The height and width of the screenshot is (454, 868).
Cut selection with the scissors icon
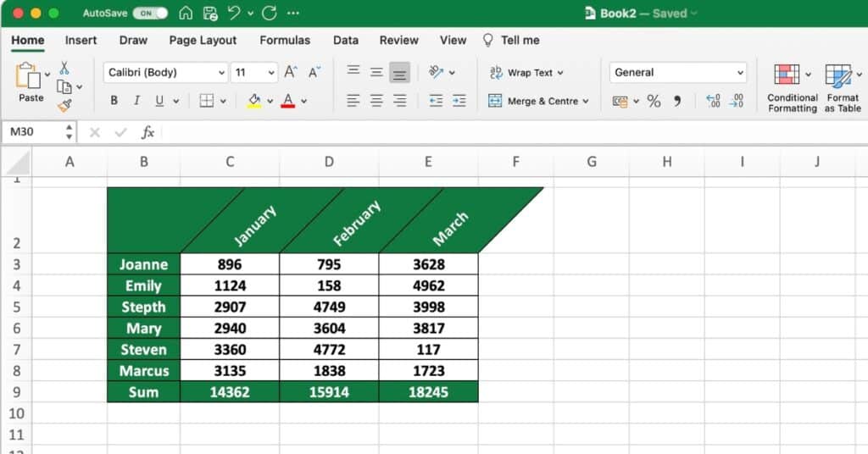(64, 68)
